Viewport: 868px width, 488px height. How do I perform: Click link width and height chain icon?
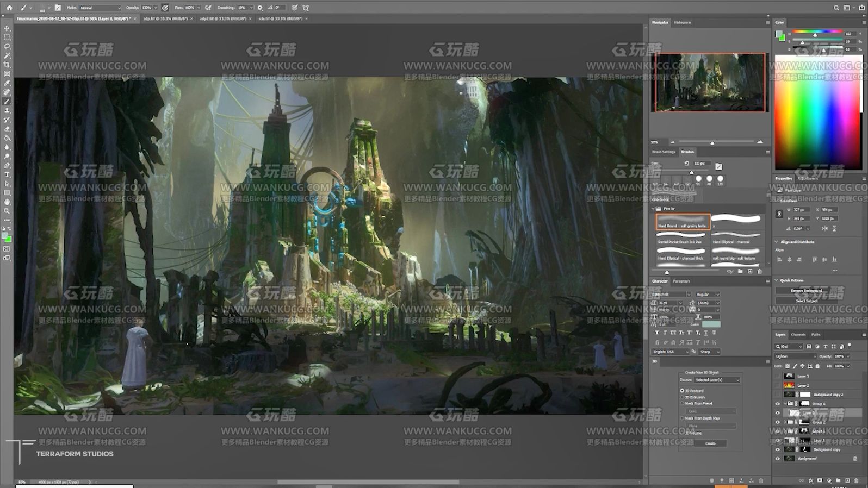779,214
